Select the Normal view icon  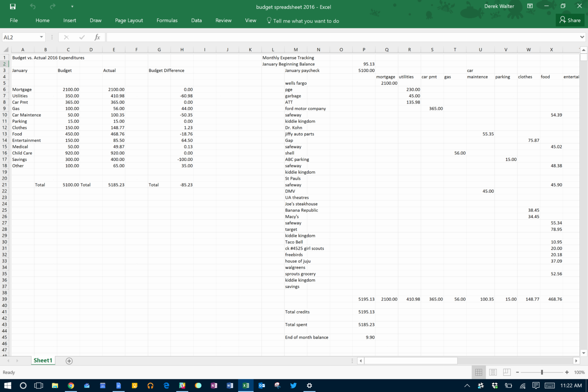(478, 372)
